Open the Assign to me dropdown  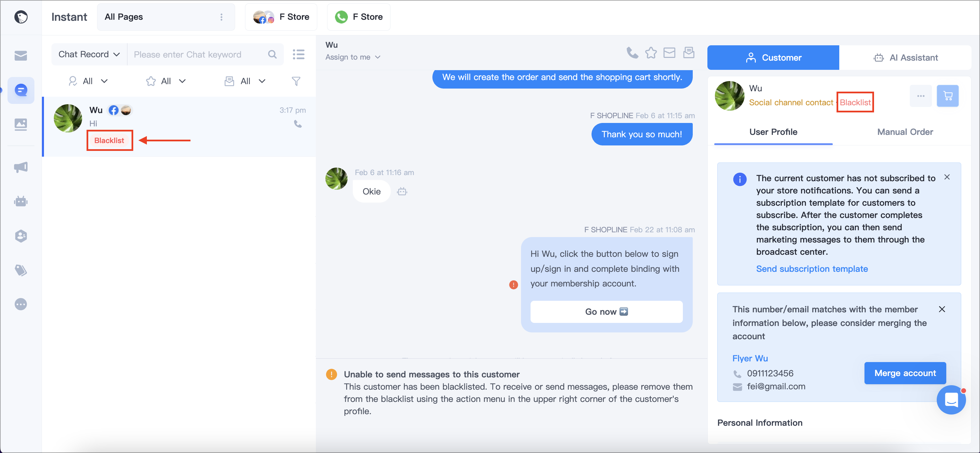[x=353, y=57]
